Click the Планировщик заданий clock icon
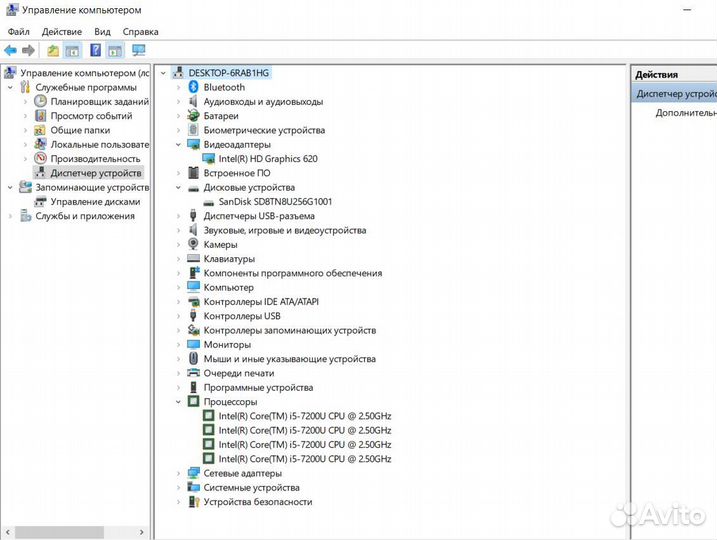The height and width of the screenshot is (540, 717). pos(41,101)
